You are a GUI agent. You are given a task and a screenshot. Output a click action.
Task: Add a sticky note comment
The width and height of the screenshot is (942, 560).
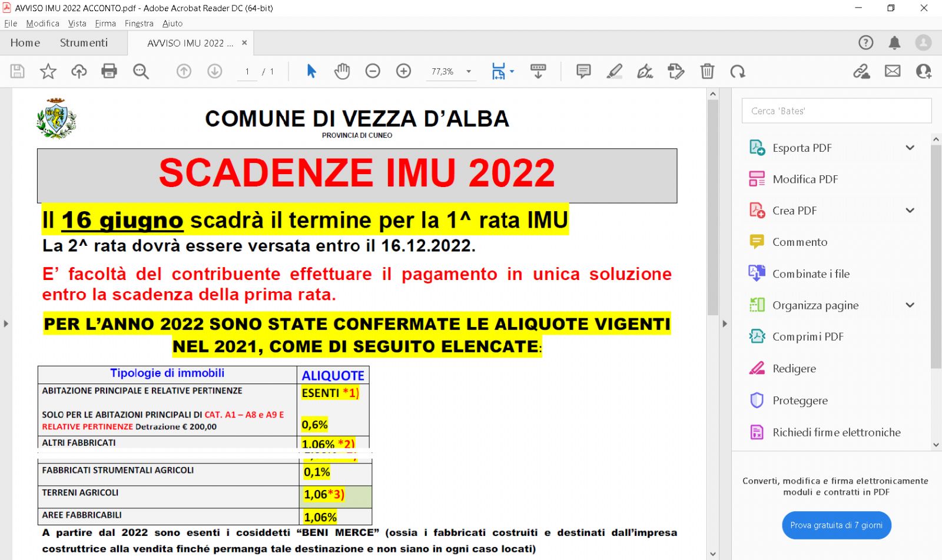pos(583,71)
